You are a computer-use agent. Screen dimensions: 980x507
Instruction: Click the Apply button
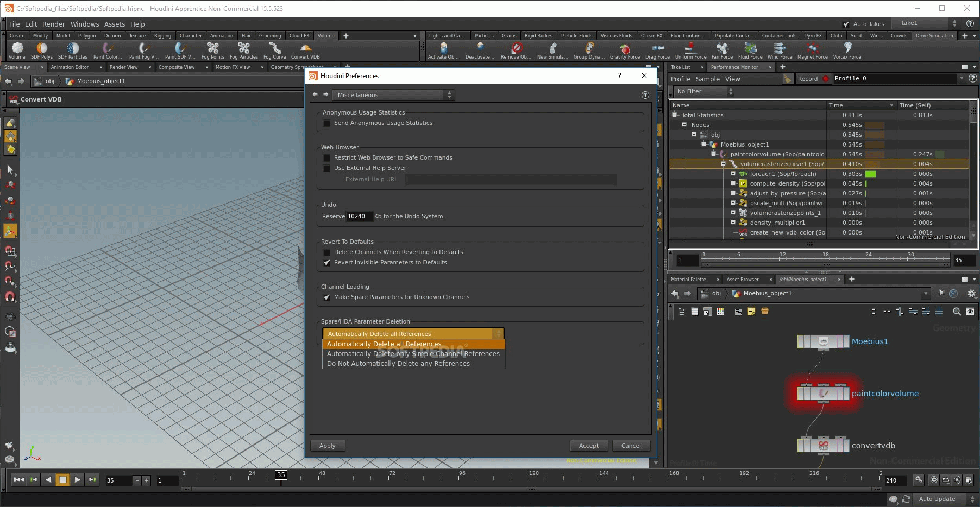coord(328,446)
